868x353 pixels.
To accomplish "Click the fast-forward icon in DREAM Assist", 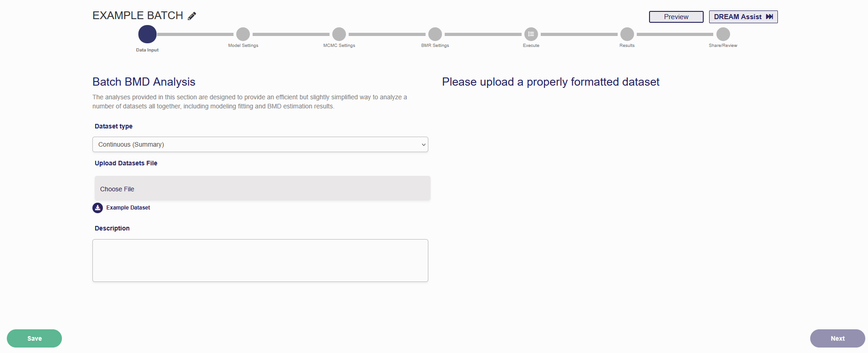I will point(770,17).
